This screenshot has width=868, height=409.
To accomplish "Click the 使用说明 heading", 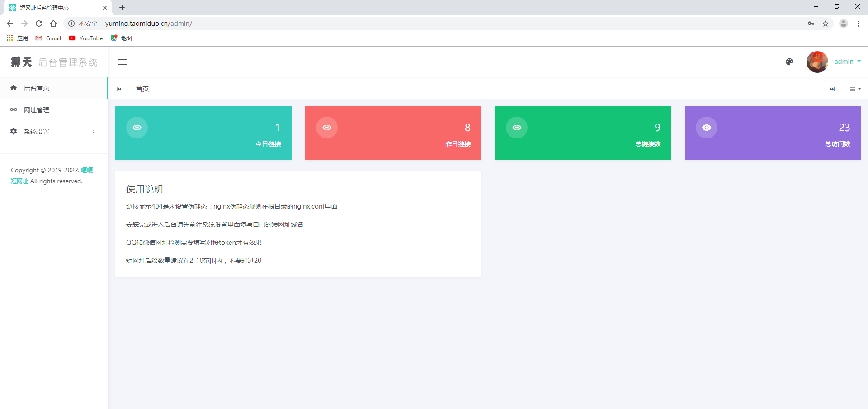I will coord(145,190).
